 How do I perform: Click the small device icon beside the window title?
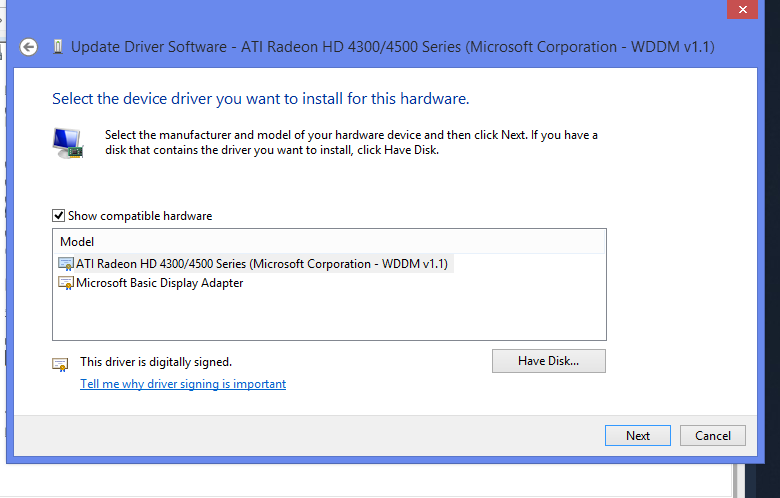(56, 47)
